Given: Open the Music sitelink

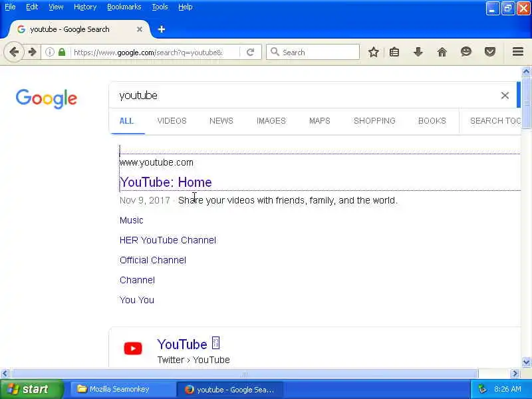Looking at the screenshot, I should pyautogui.click(x=131, y=220).
